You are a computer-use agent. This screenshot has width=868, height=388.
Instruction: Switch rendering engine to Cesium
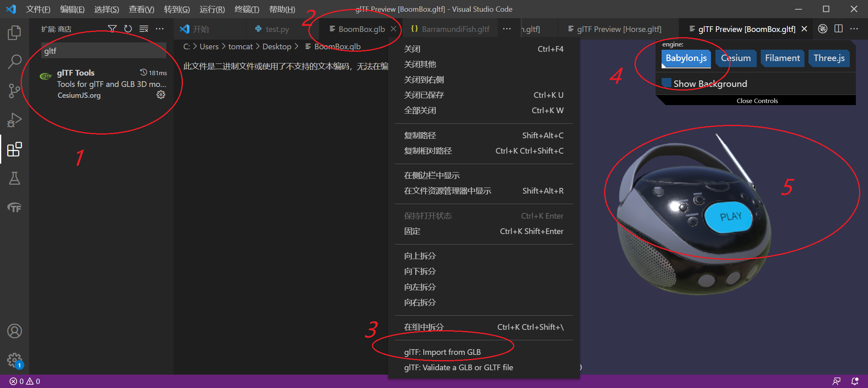736,58
